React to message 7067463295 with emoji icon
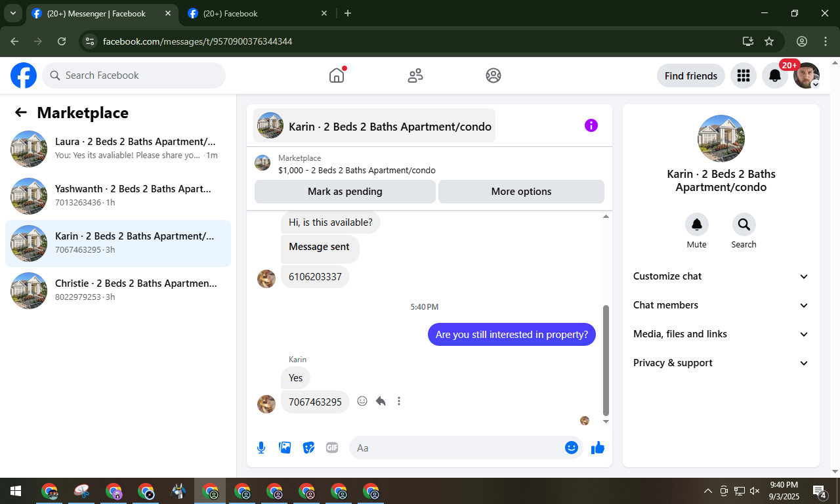840x504 pixels. point(362,401)
